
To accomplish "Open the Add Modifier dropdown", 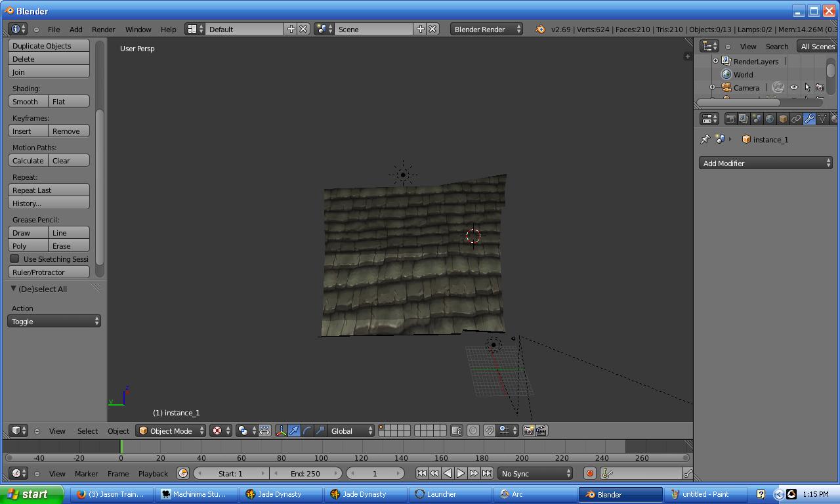I will (765, 163).
